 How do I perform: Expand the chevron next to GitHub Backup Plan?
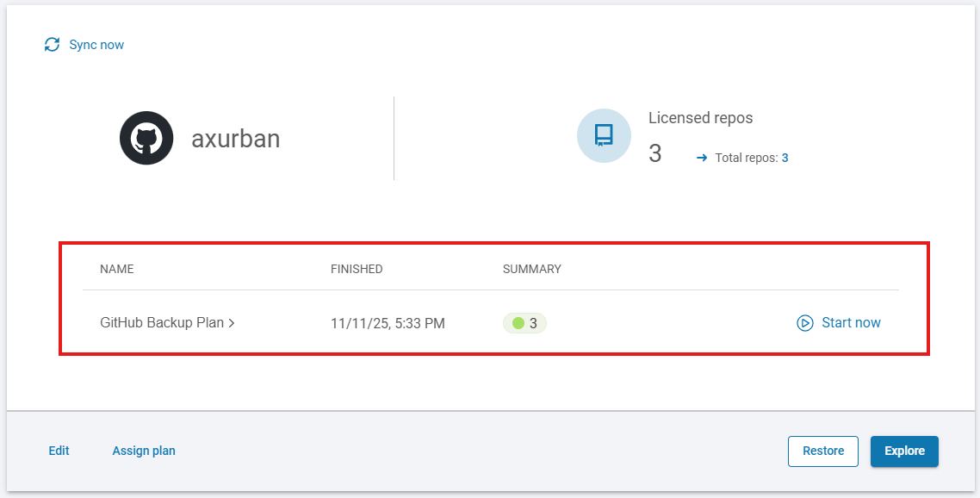pos(232,323)
